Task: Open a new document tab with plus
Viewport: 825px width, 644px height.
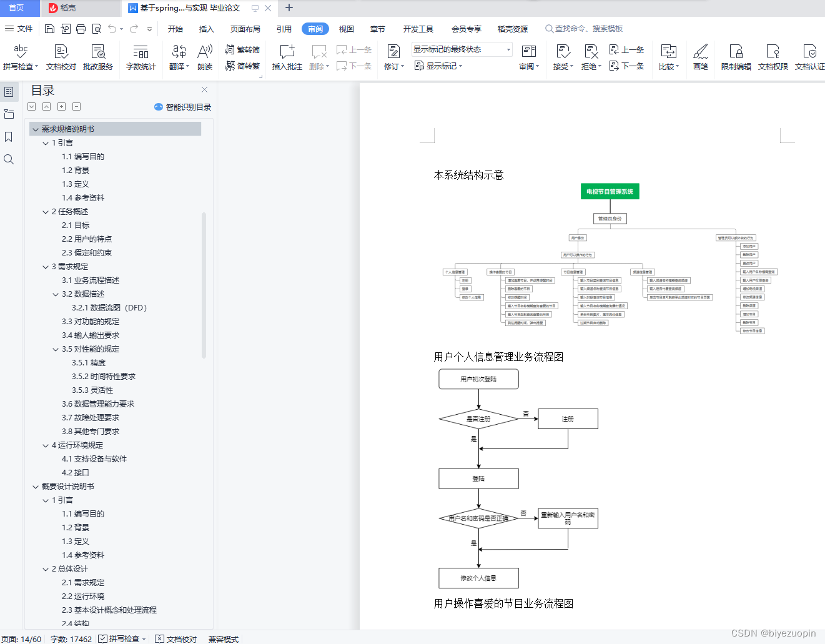Action: pos(289,8)
